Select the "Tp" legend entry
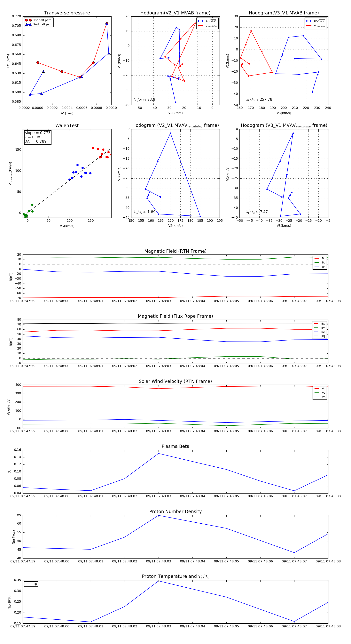Screen dimensions: 351x644 (31, 584)
